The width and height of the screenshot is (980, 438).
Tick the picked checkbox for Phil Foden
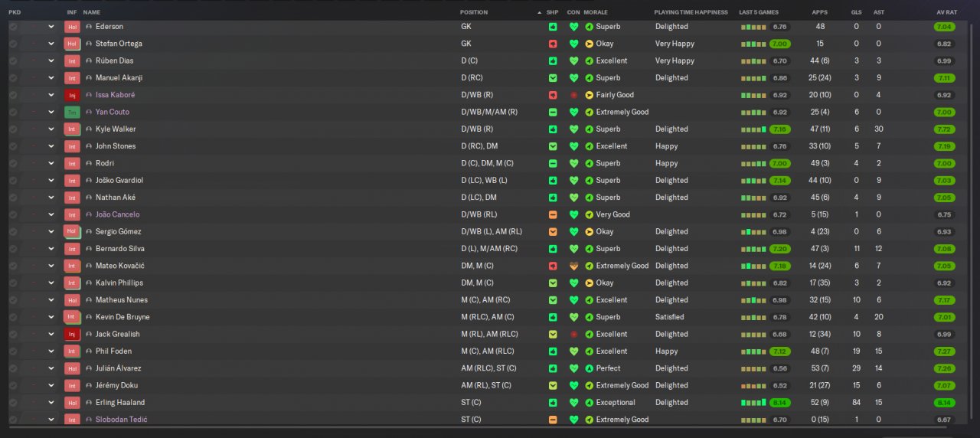[x=13, y=351]
